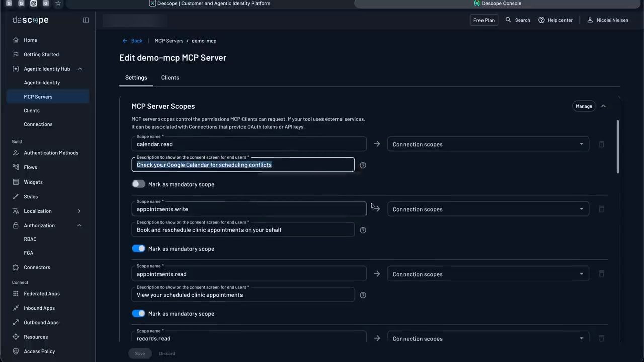644x362 pixels.
Task: Open the Federated Apps grid icon
Action: (16, 294)
